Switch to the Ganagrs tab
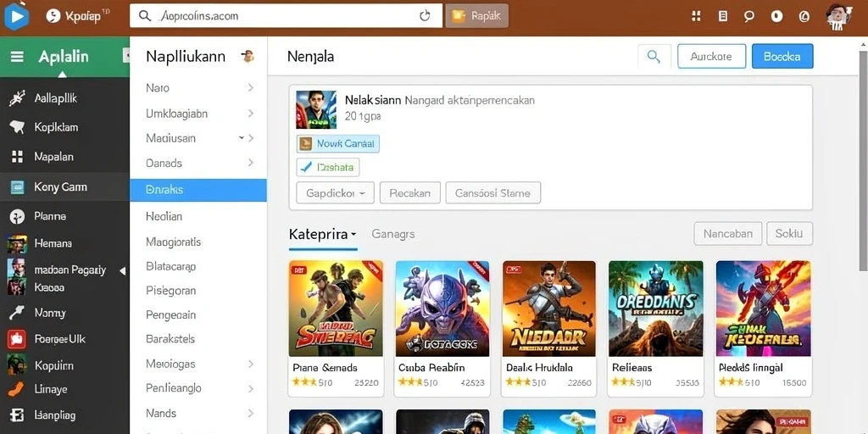The width and height of the screenshot is (868, 434). 393,234
